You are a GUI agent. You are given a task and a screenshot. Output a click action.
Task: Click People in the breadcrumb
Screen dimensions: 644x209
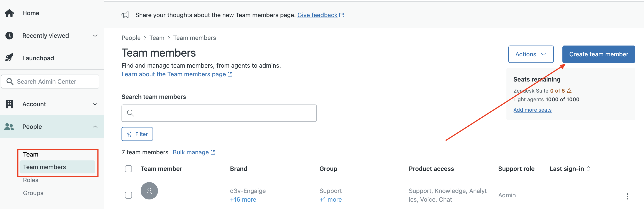[131, 38]
